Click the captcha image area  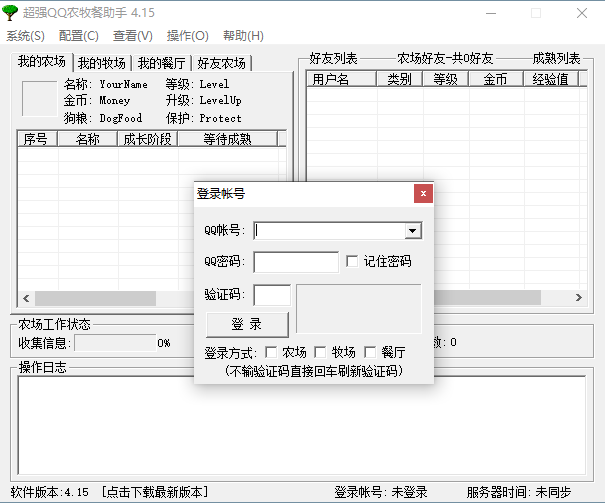358,309
